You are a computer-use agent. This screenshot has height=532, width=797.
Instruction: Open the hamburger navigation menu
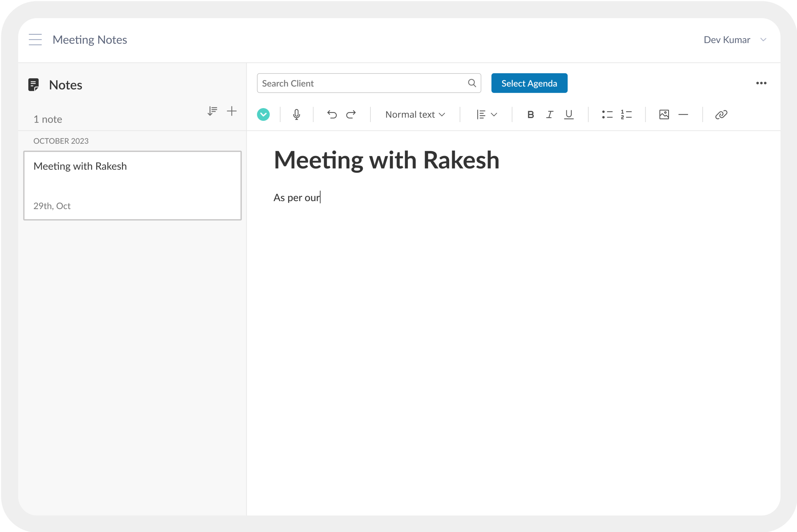click(x=35, y=40)
